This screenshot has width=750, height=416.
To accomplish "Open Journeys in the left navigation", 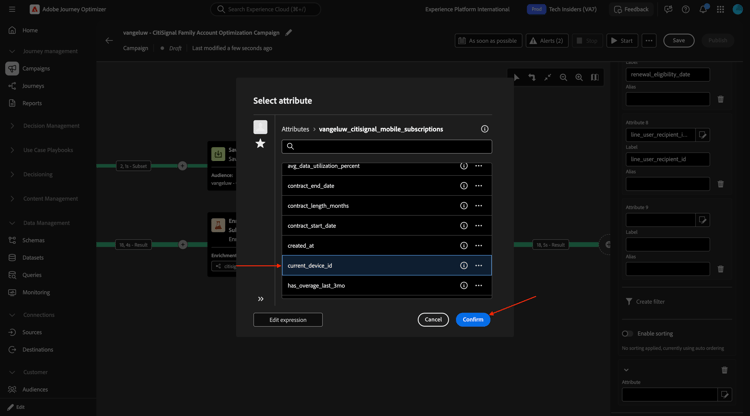I will [33, 86].
